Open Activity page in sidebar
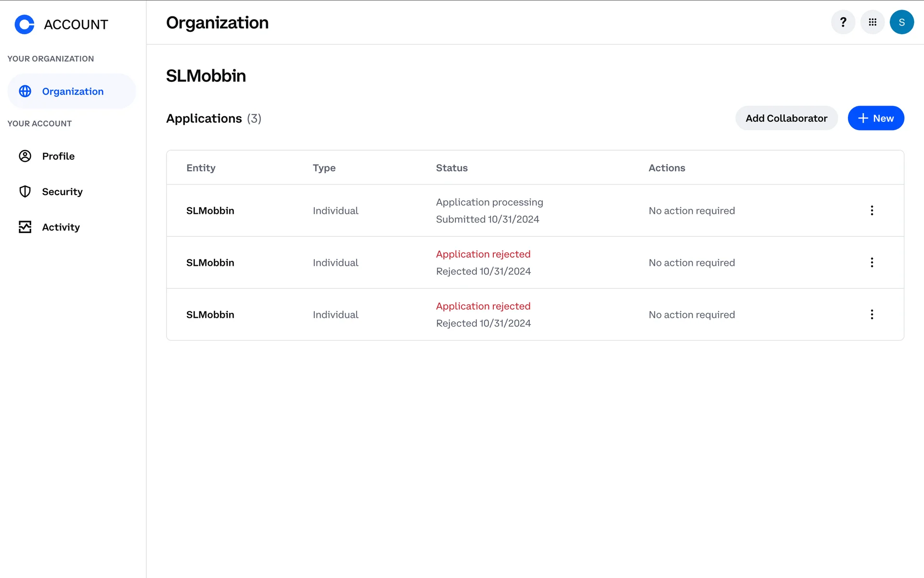The width and height of the screenshot is (924, 578). tap(61, 227)
